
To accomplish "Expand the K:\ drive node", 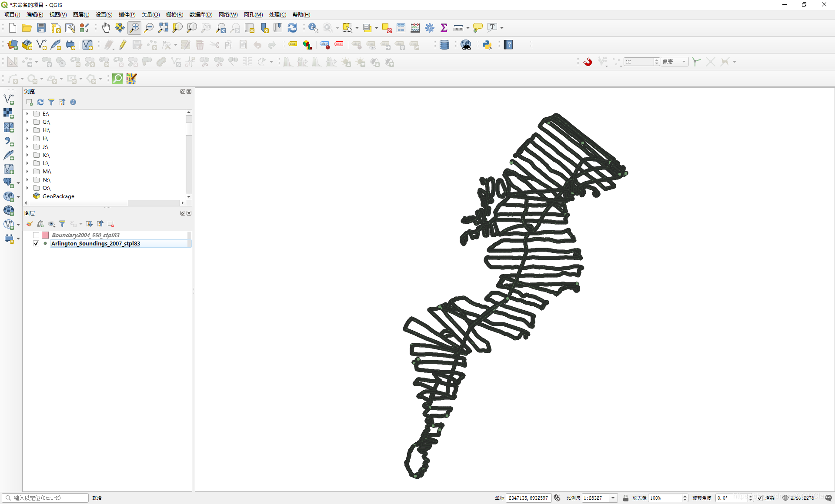I will point(27,155).
